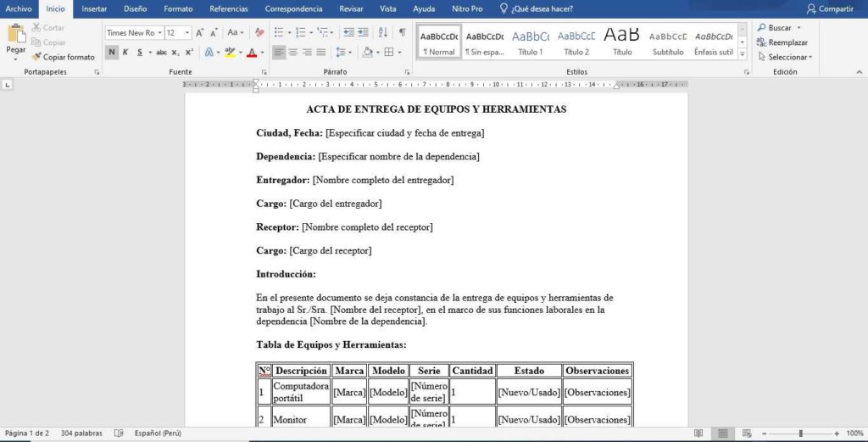
Task: Click Español (Perú) language indicator
Action: point(158,434)
